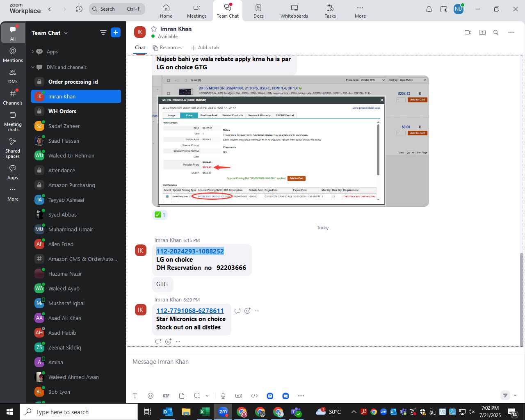Open DMs in left sidebar
The image size is (525, 420).
13,76
